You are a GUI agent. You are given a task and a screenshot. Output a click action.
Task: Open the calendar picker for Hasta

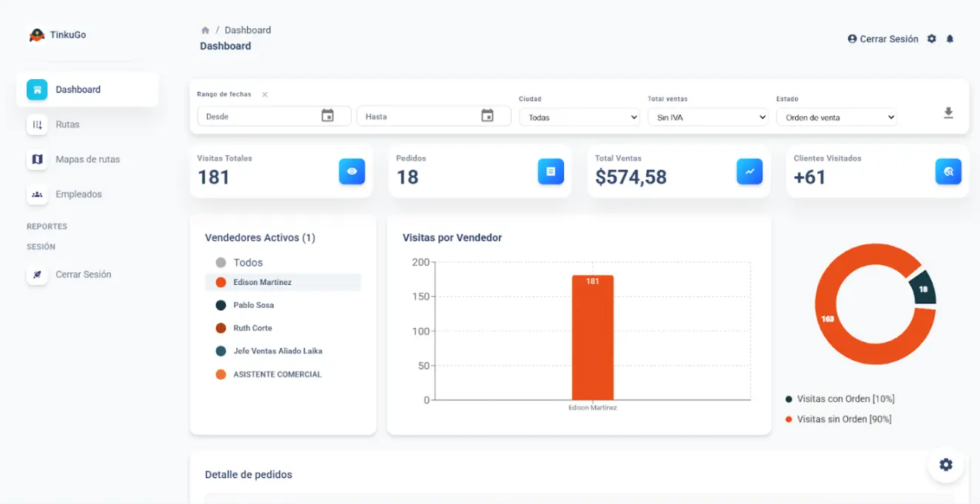487,115
